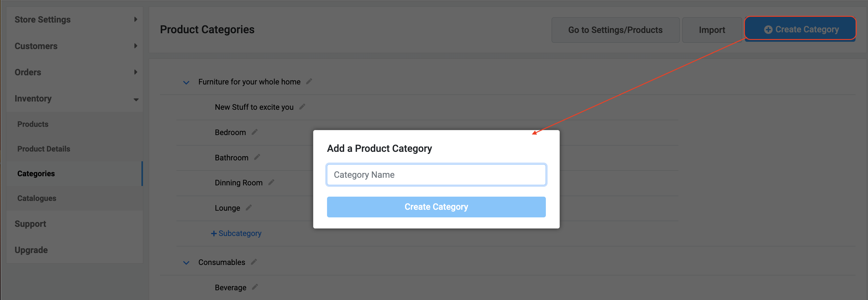Expand the Store Settings sidebar menu
Viewport: 868px width, 300px height.
coord(75,20)
